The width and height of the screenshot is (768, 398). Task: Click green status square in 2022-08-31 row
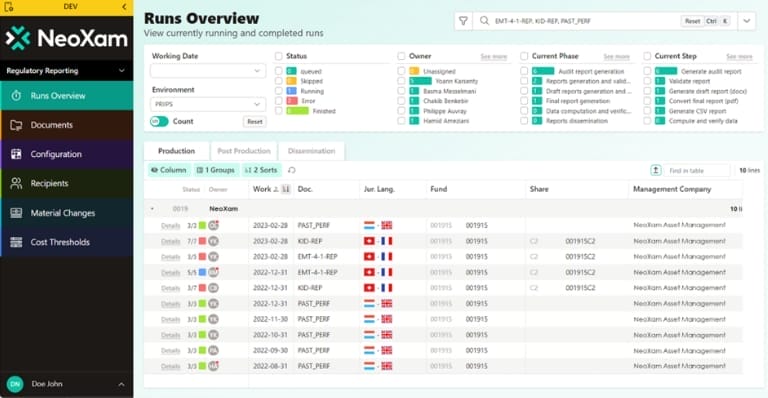(202, 366)
